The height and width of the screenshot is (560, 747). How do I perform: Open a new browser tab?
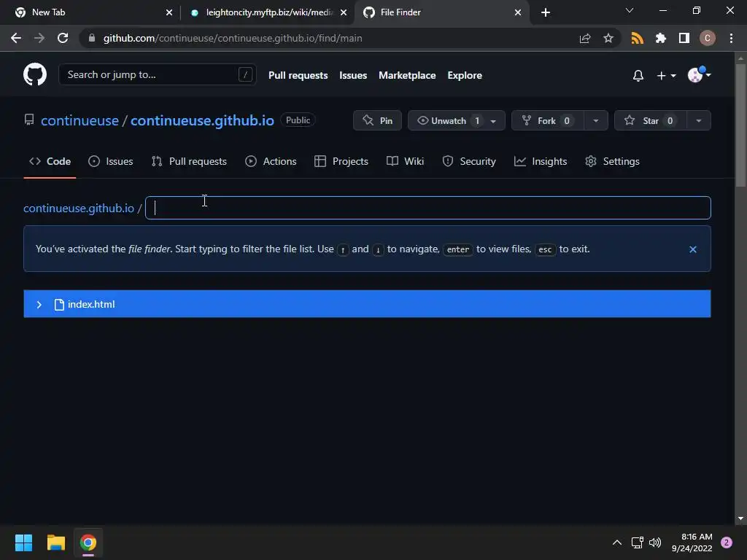point(546,12)
